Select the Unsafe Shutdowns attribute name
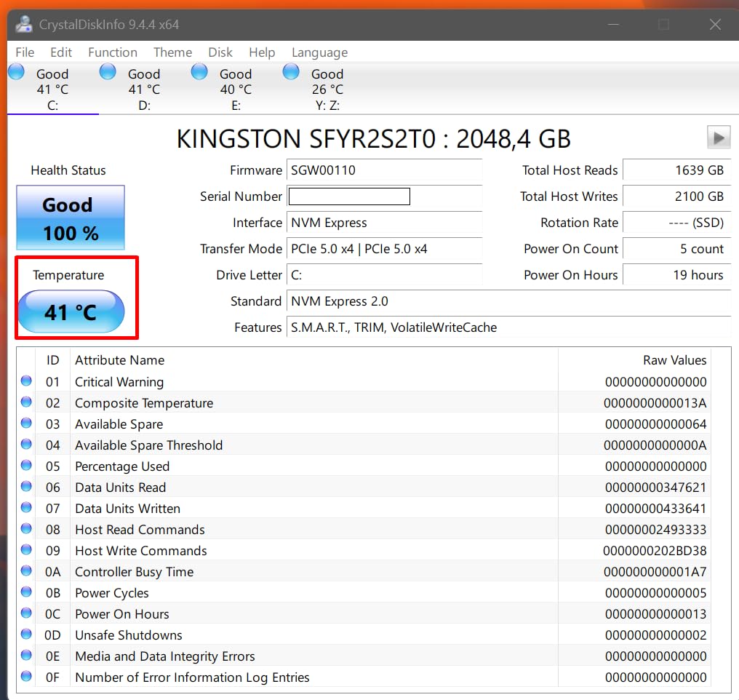 [x=128, y=635]
